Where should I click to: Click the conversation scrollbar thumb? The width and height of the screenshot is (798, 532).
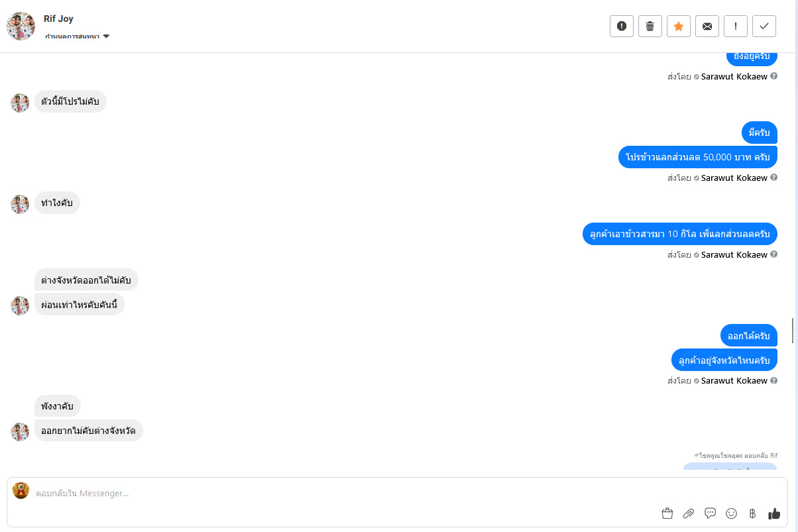tap(793, 331)
